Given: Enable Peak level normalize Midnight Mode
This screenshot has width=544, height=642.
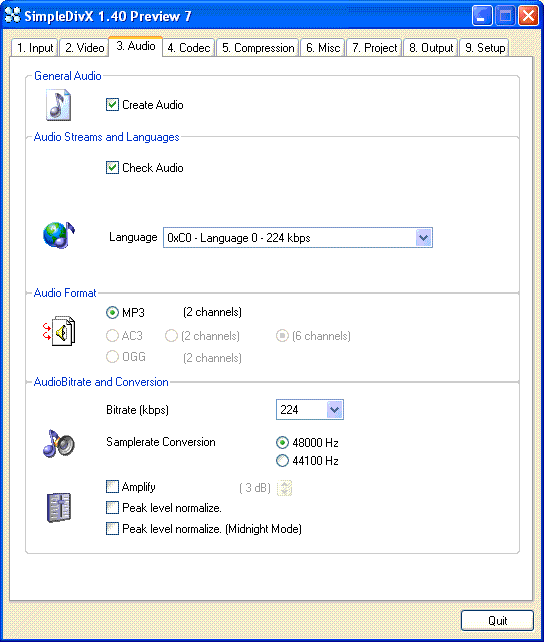Looking at the screenshot, I should tap(112, 529).
